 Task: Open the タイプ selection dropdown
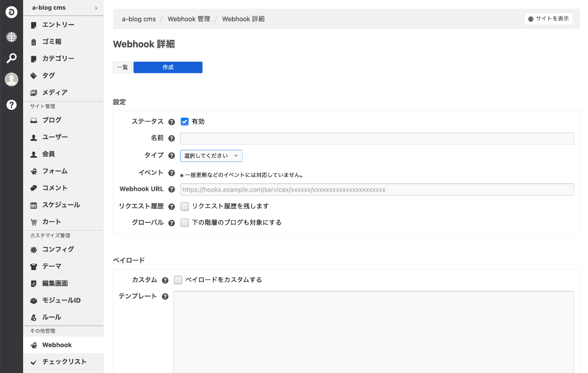point(211,156)
